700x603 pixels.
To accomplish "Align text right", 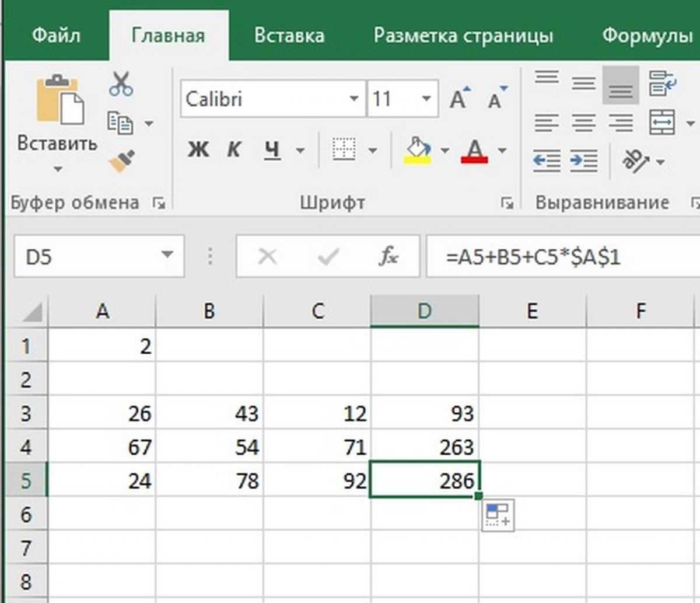I will 621,123.
